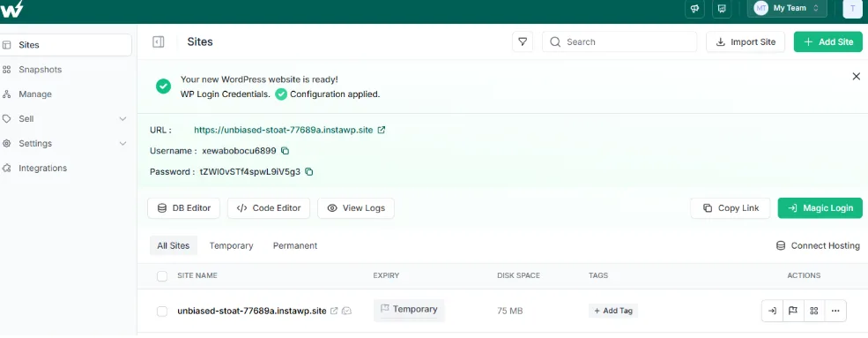
Task: Click the Temporary expiry badge
Action: (409, 310)
